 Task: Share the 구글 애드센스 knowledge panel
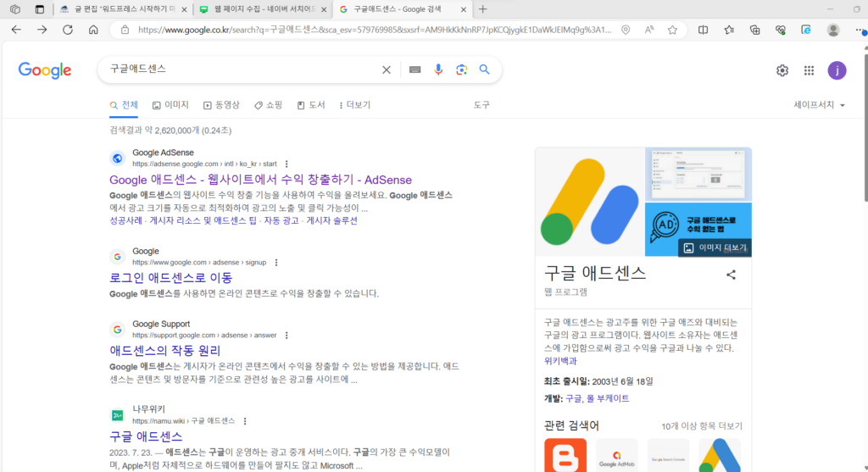click(731, 275)
